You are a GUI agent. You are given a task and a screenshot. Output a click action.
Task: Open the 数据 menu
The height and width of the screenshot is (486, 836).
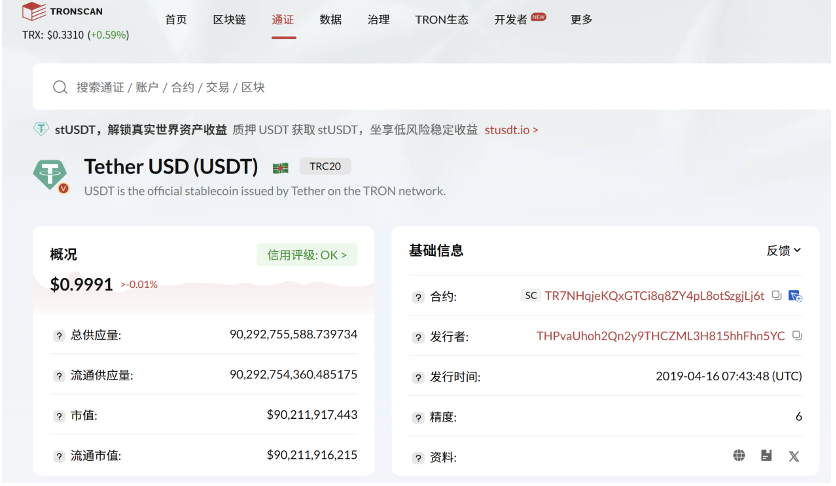tap(331, 20)
